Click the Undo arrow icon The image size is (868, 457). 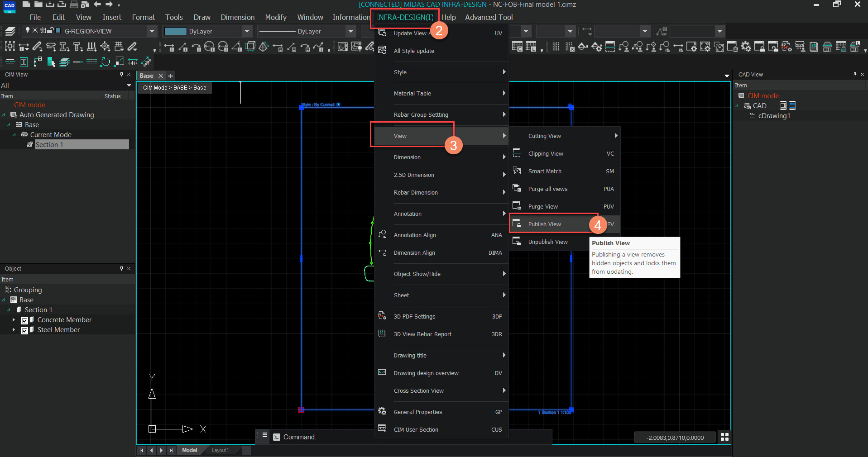click(97, 5)
